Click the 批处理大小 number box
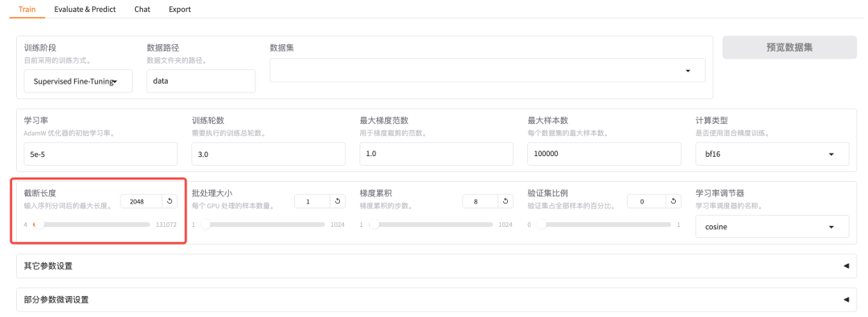The width and height of the screenshot is (868, 317). (312, 202)
